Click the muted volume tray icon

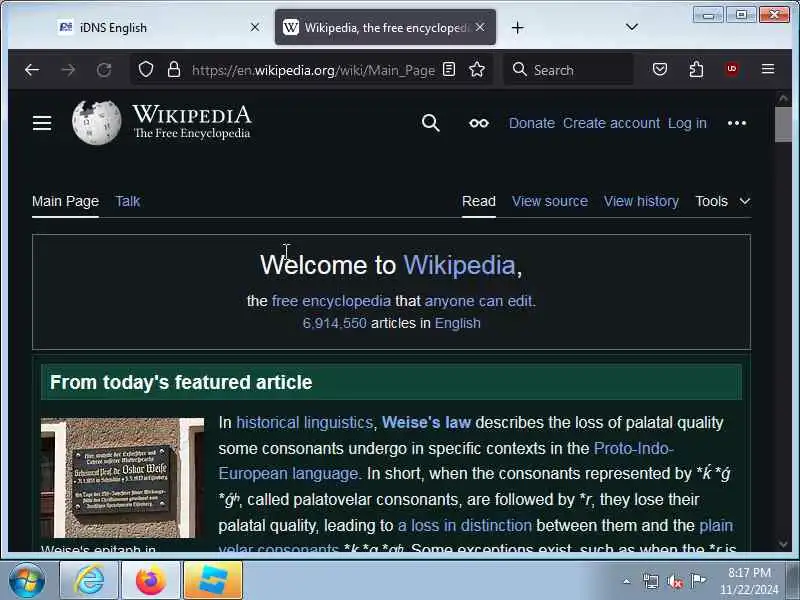(675, 581)
